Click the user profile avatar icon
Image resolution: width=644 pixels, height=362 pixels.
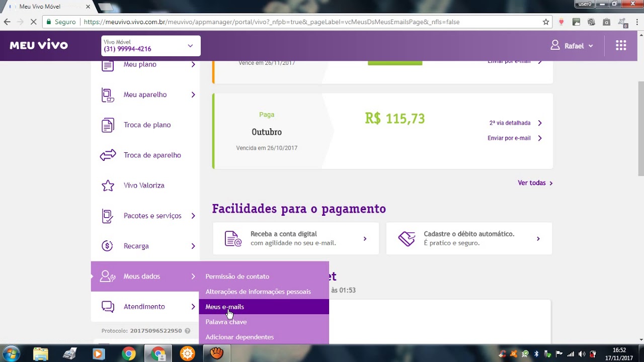555,45
